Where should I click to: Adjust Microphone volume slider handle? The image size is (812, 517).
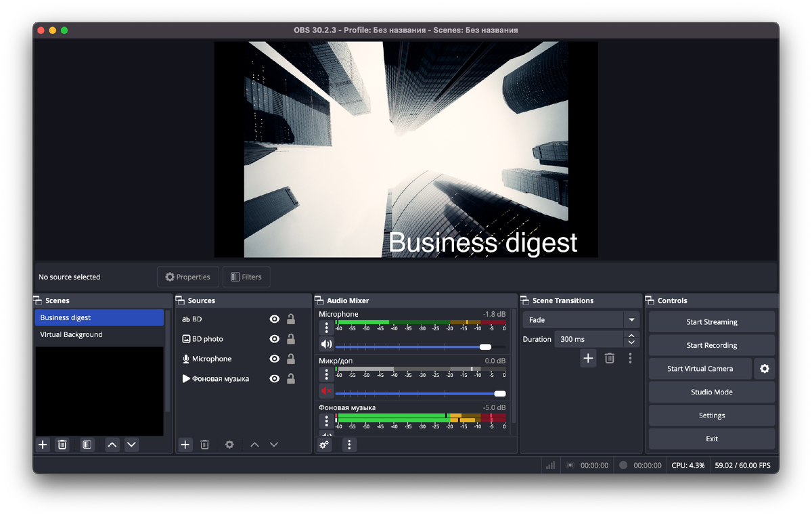pyautogui.click(x=485, y=346)
